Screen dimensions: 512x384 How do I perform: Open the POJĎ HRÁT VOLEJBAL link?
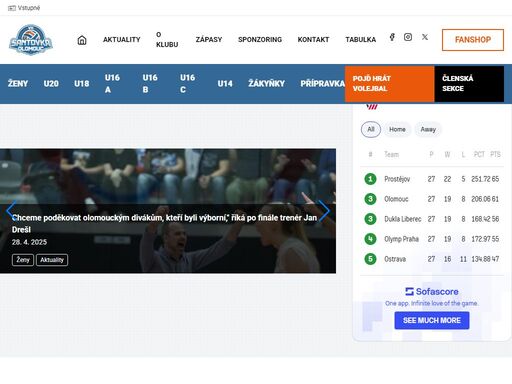(x=389, y=84)
